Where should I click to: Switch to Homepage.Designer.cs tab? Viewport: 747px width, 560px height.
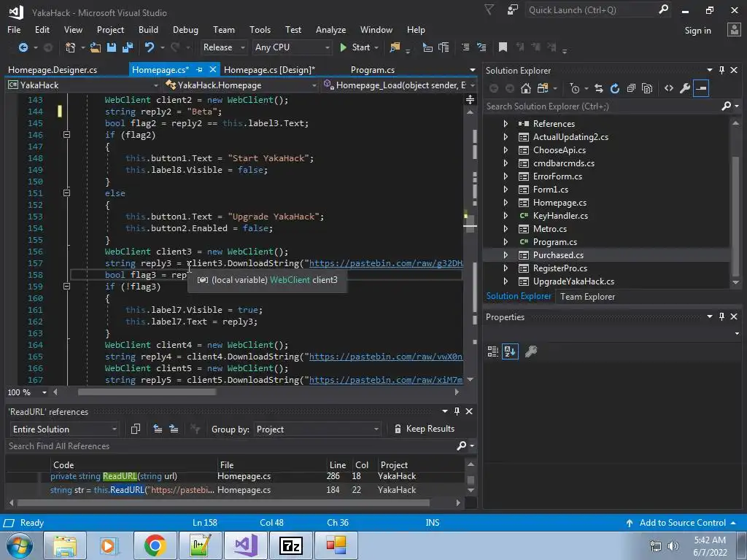pyautogui.click(x=53, y=69)
